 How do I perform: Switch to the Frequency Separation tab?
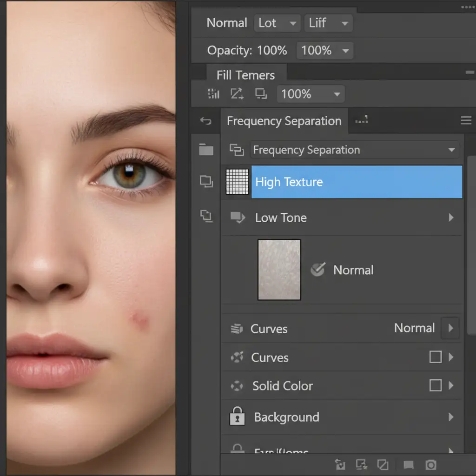coord(284,121)
